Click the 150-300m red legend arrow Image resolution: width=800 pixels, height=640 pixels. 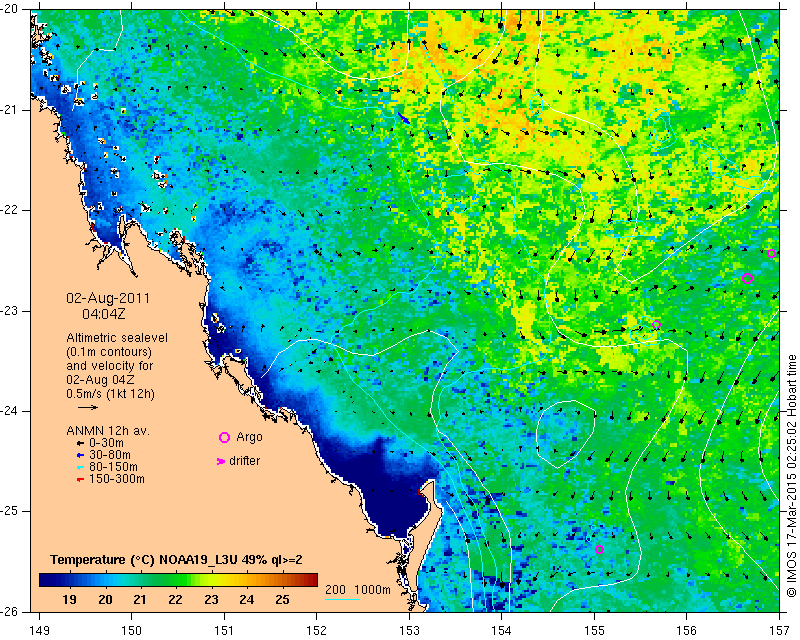[x=80, y=480]
